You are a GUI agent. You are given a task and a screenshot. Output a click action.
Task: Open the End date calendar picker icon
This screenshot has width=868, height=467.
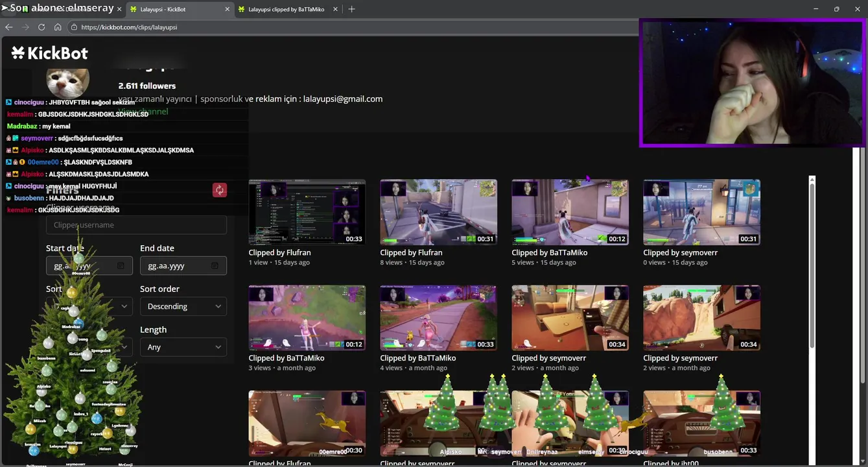coord(215,266)
